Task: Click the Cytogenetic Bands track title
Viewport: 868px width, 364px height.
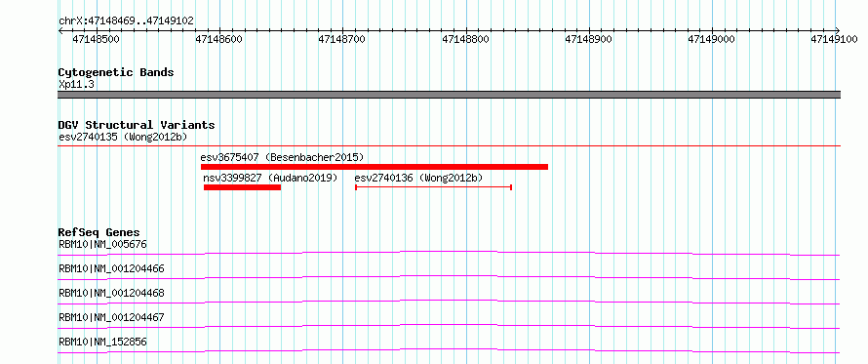Action: (116, 72)
